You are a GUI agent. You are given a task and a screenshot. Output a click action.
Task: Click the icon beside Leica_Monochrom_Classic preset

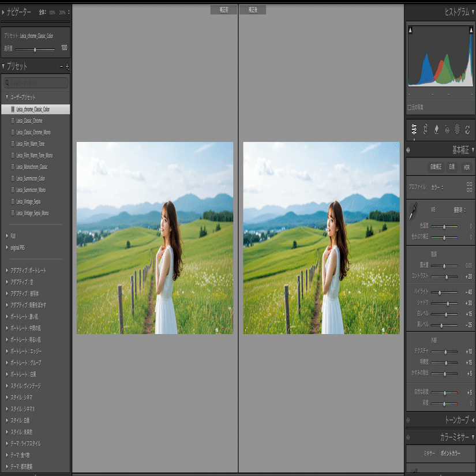[13, 167]
